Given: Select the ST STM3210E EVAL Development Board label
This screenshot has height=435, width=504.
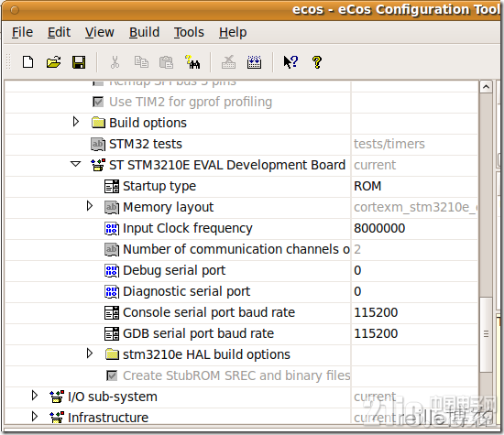Looking at the screenshot, I should click(227, 165).
